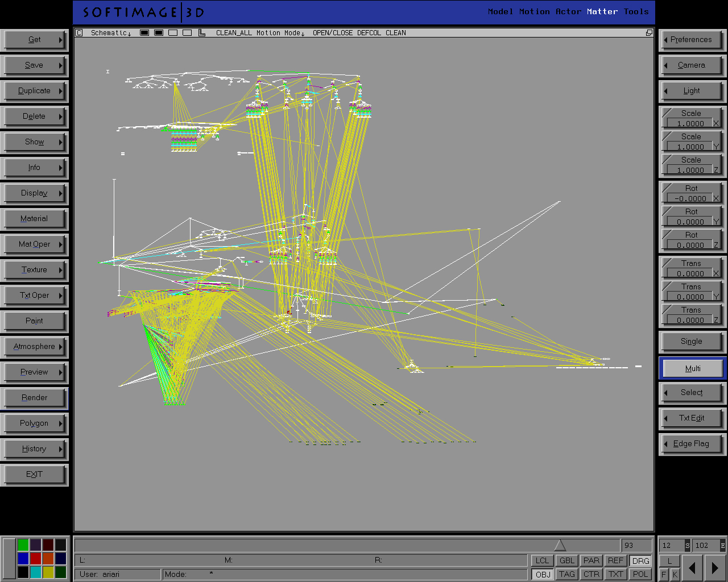Switch to Single selection mode
This screenshot has width=728, height=582.
691,342
